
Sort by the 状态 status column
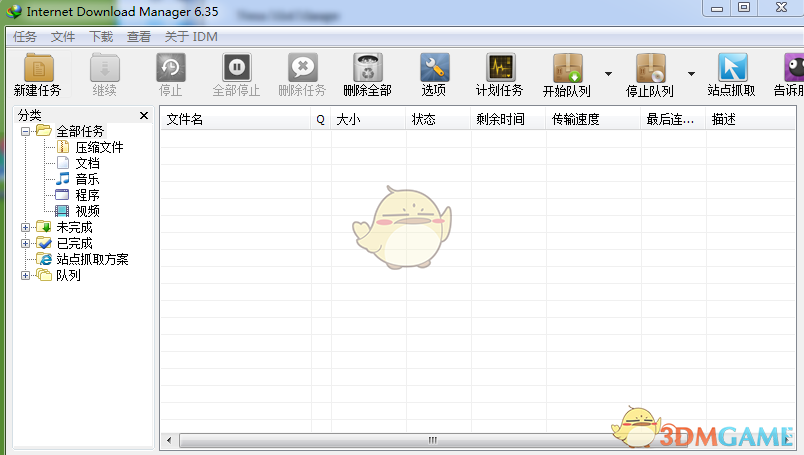438,120
